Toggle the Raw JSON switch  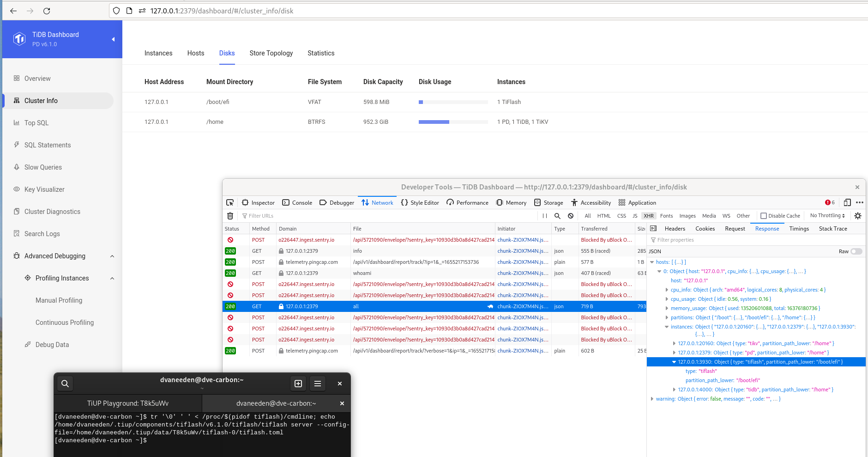click(x=856, y=251)
